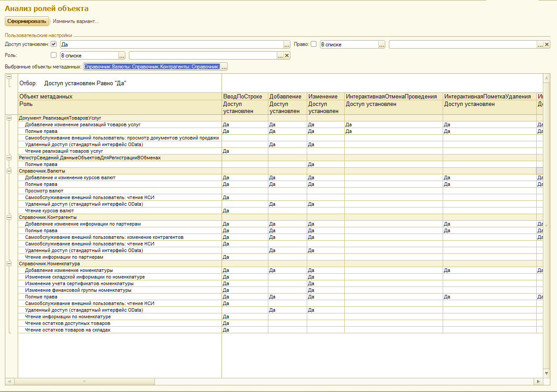Viewport: 557px width, 392px height.
Task: Open comparison type dropdown for Роль 'В списке'
Action: click(x=122, y=56)
